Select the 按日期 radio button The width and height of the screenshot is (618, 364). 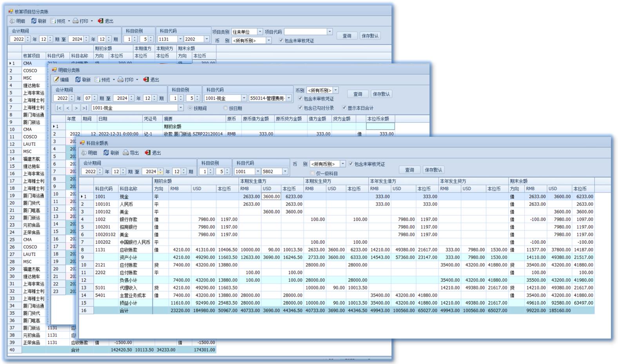(x=225, y=108)
